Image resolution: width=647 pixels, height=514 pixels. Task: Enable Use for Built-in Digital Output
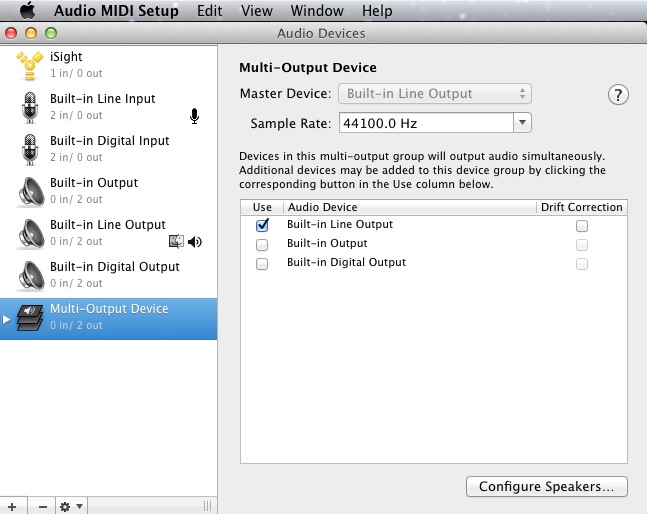coord(262,264)
